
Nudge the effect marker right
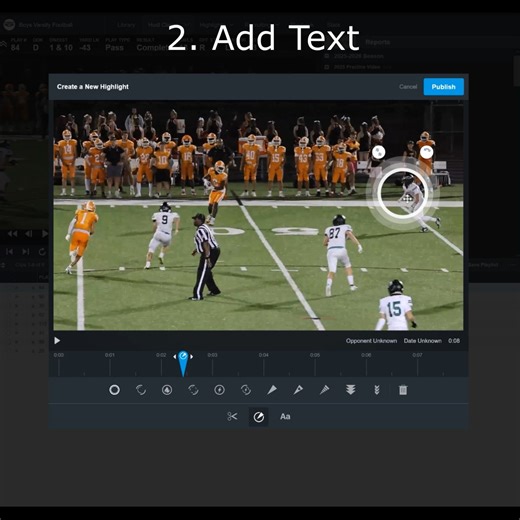coord(191,357)
